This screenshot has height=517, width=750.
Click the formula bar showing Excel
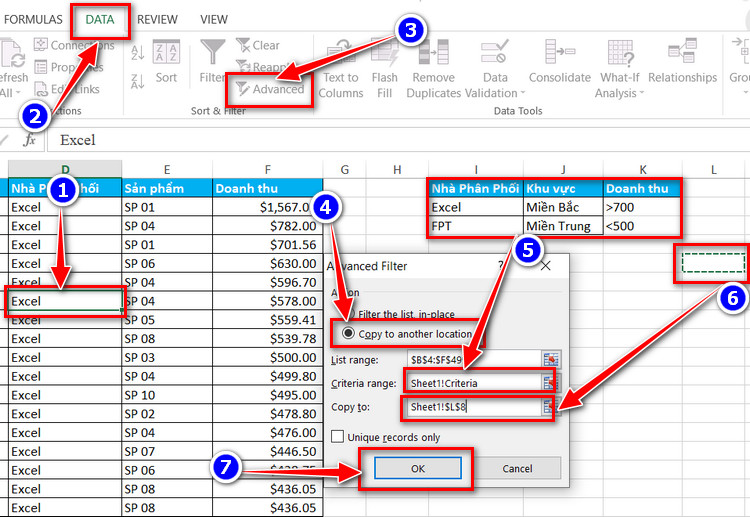tap(397, 140)
